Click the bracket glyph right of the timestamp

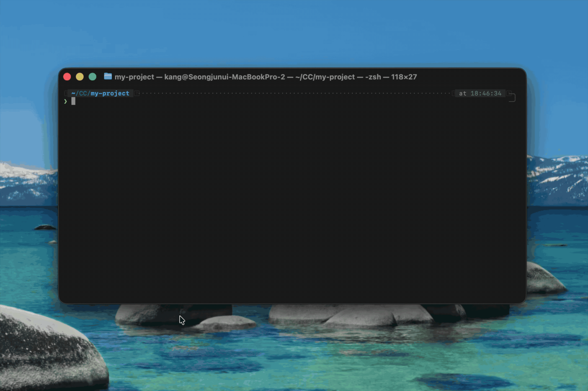[x=509, y=93]
